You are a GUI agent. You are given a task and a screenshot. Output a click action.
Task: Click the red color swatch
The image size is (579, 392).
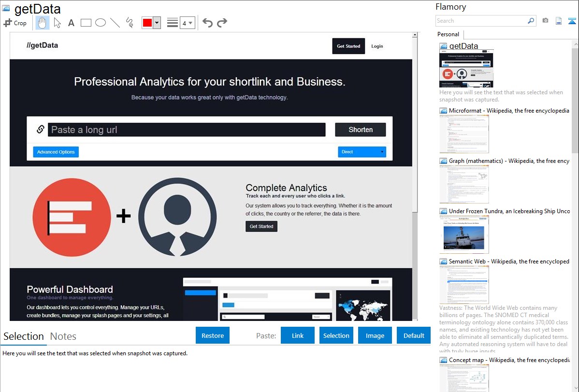pos(147,23)
